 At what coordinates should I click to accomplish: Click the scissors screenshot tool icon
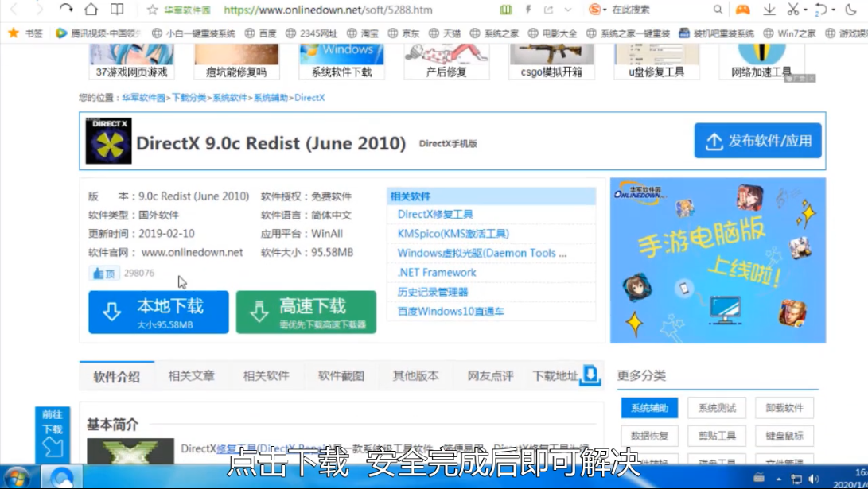(x=793, y=9)
